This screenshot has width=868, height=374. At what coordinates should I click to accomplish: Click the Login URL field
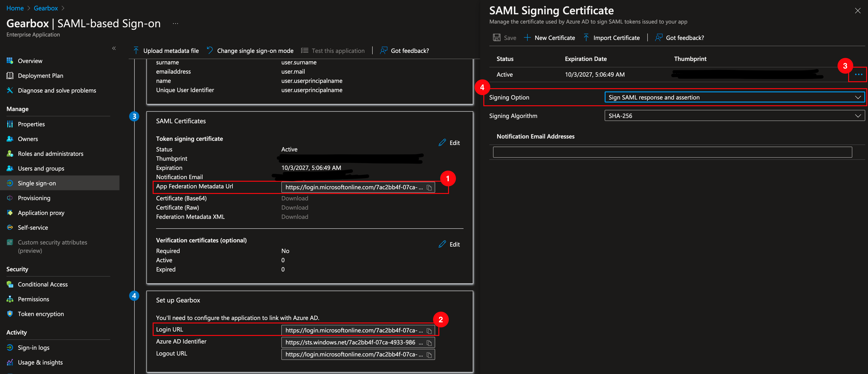358,331
